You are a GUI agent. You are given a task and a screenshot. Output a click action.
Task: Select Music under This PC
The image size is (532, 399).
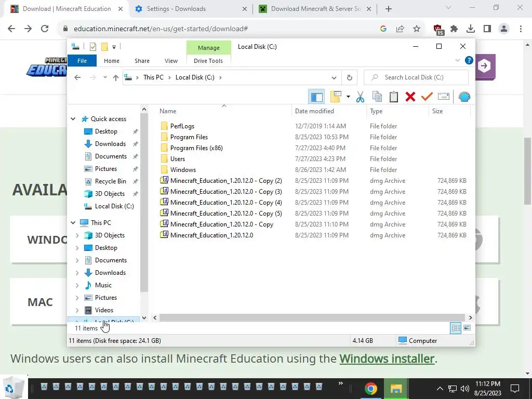click(x=103, y=285)
